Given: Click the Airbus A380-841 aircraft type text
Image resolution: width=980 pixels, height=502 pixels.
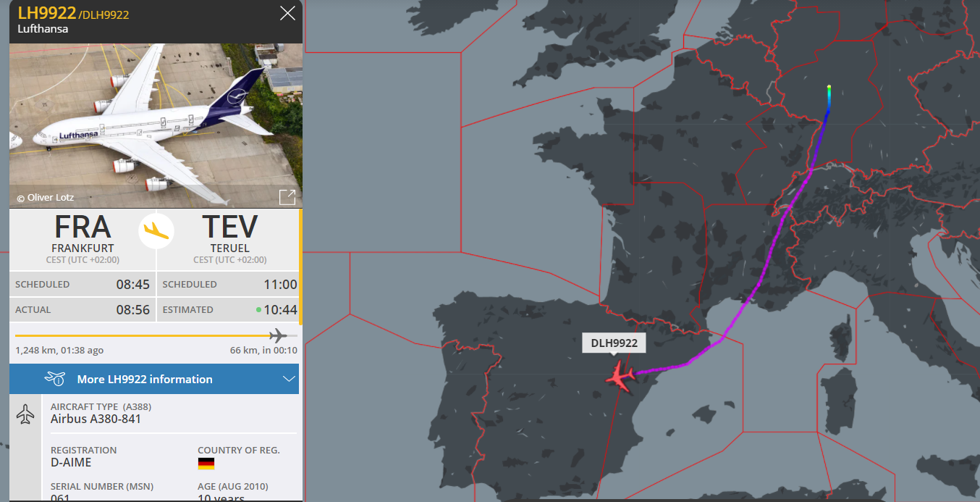Looking at the screenshot, I should point(96,419).
